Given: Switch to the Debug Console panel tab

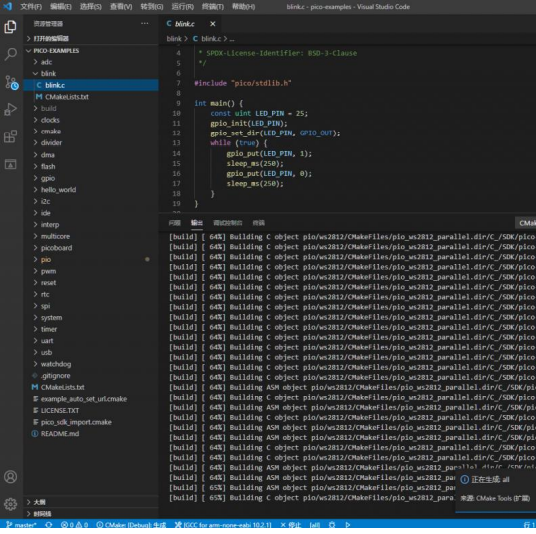Looking at the screenshot, I should [x=228, y=223].
